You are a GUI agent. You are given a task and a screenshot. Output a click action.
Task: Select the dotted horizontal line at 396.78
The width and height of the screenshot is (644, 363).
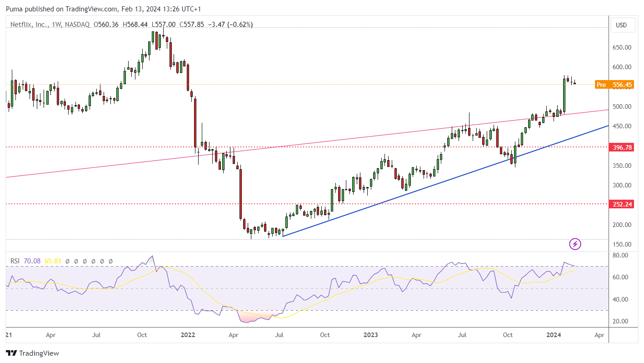(318, 147)
